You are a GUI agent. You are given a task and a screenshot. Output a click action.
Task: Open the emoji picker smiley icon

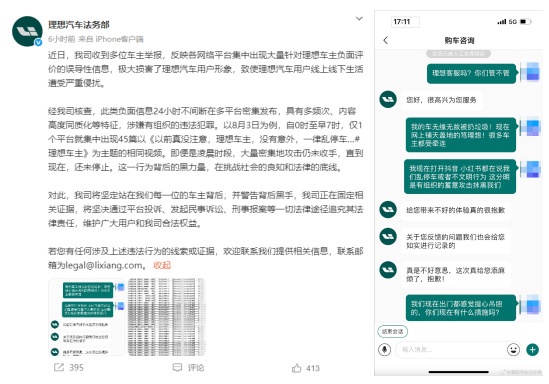click(x=513, y=349)
